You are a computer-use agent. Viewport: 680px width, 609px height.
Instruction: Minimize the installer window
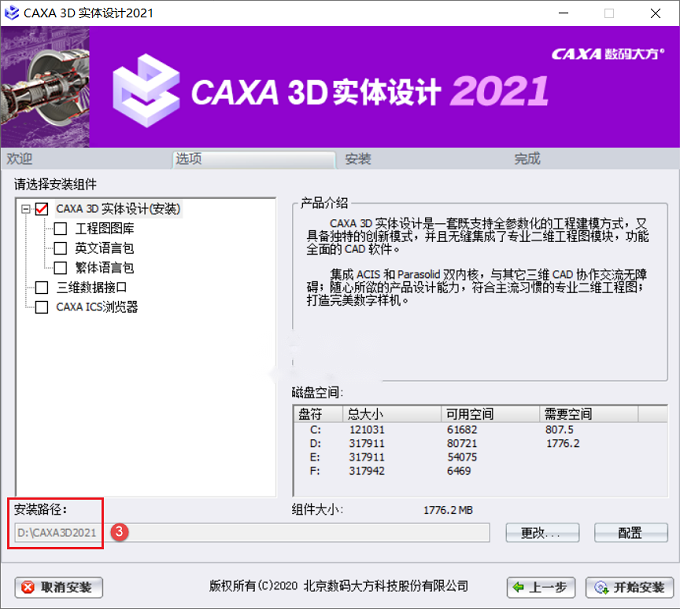[563, 13]
